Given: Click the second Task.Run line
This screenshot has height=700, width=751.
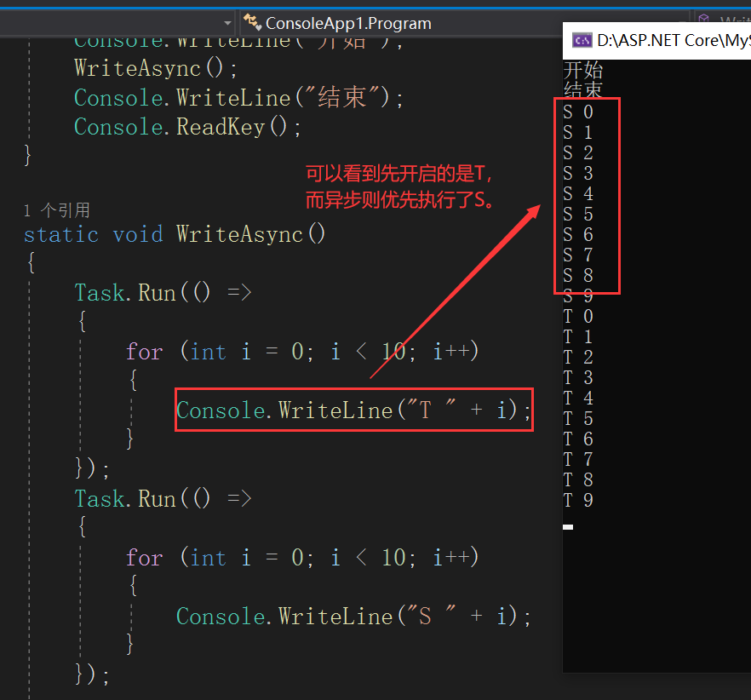Looking at the screenshot, I should point(163,499).
